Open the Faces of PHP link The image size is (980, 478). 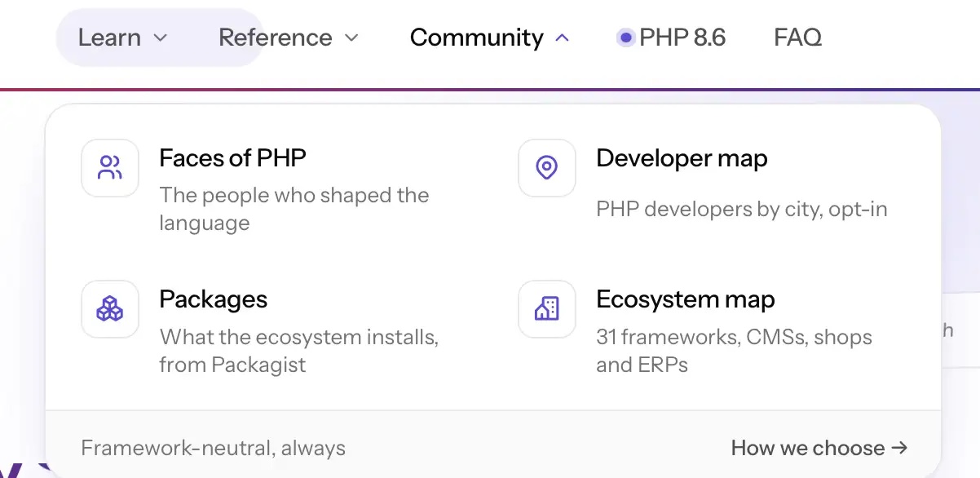tap(233, 158)
